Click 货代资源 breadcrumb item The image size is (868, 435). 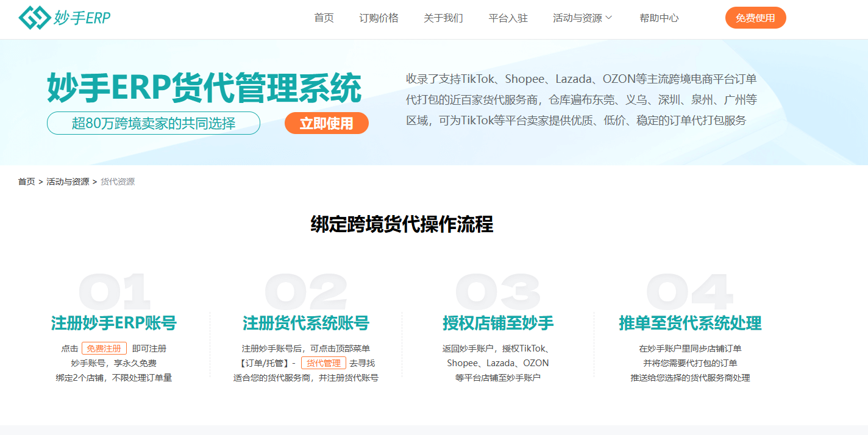(x=118, y=182)
